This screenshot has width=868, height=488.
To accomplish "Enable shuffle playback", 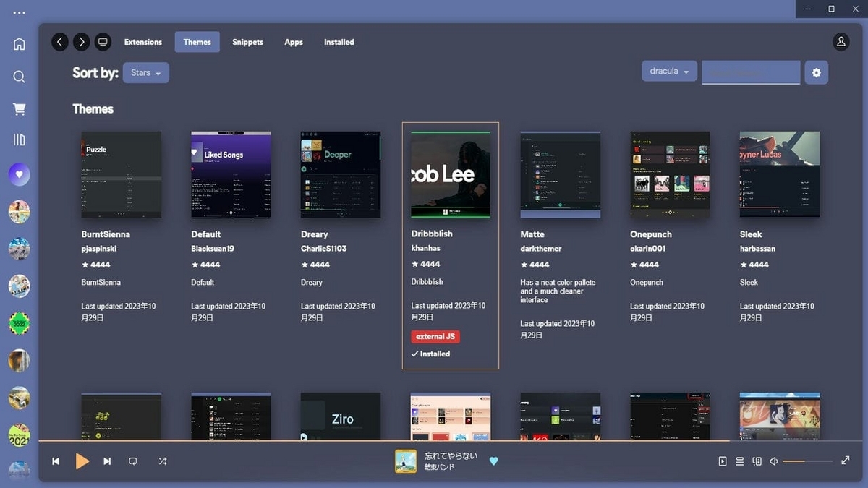I will pos(163,461).
